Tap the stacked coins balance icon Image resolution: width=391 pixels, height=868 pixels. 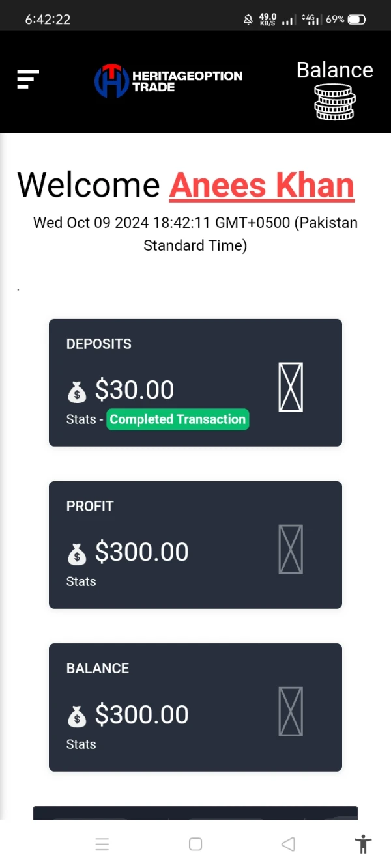(334, 102)
